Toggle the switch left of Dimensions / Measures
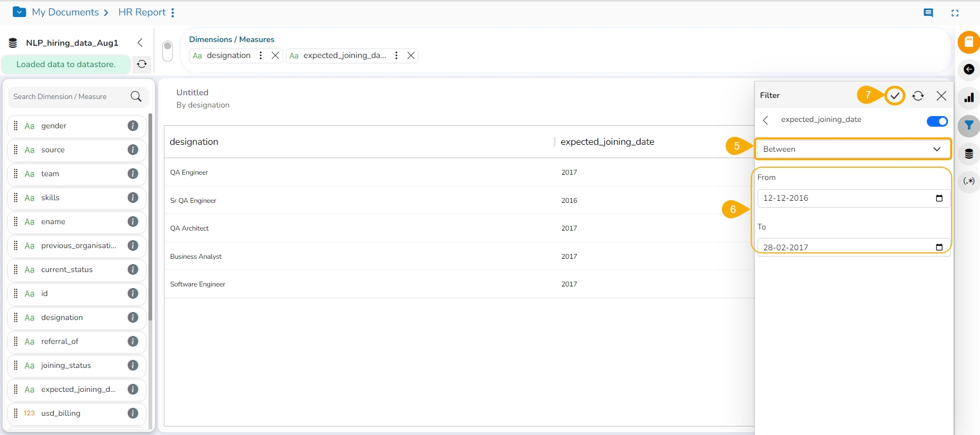Screen dimensions: 980x435 [168, 51]
